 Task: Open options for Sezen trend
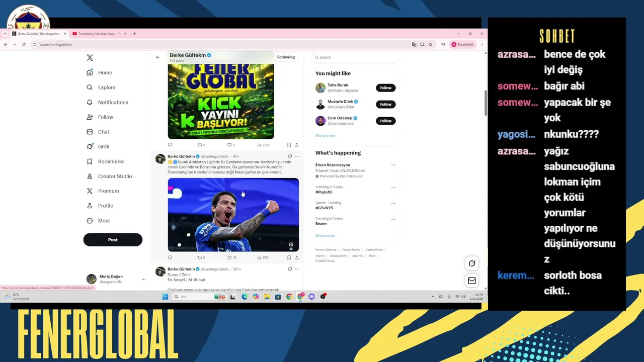point(393,219)
